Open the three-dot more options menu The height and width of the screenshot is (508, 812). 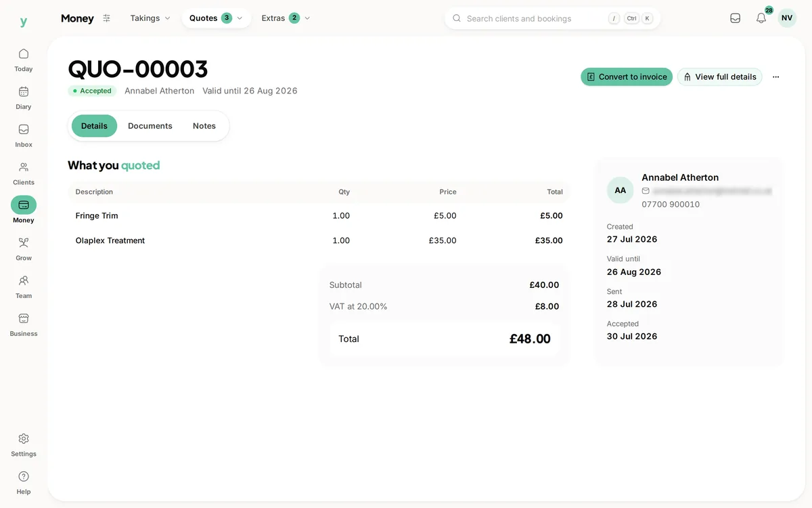(x=775, y=77)
